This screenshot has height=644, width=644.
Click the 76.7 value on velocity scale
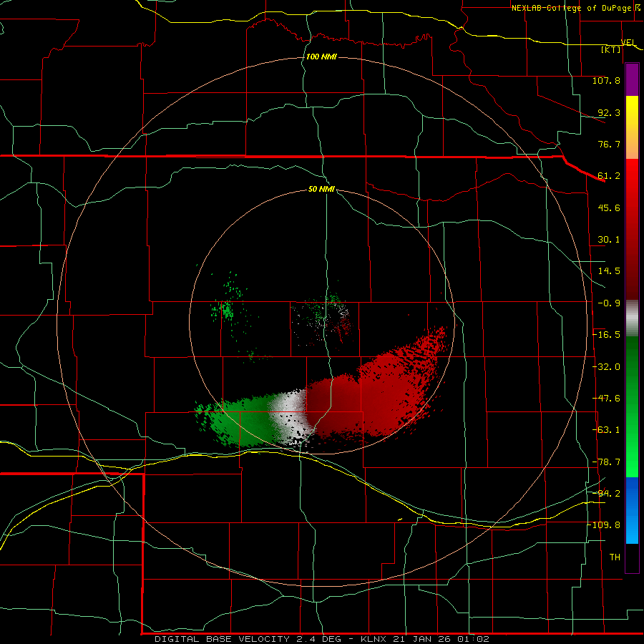pyautogui.click(x=609, y=144)
